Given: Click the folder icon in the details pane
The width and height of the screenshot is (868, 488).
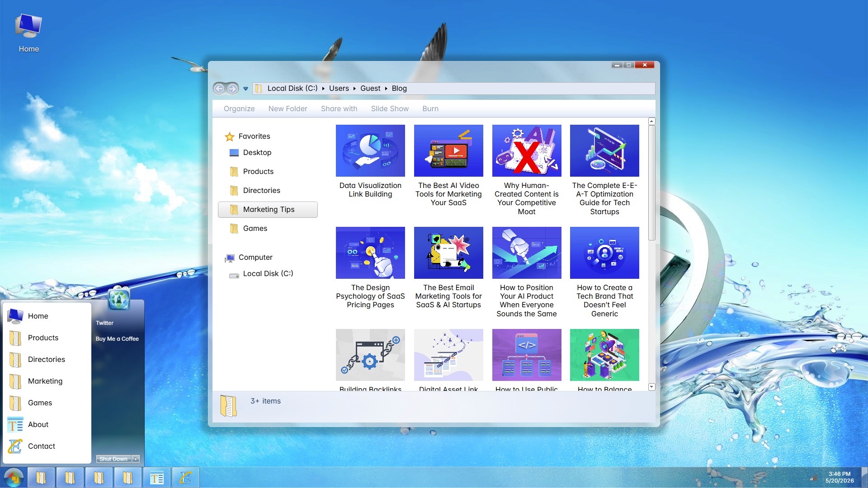Looking at the screenshot, I should (x=228, y=406).
